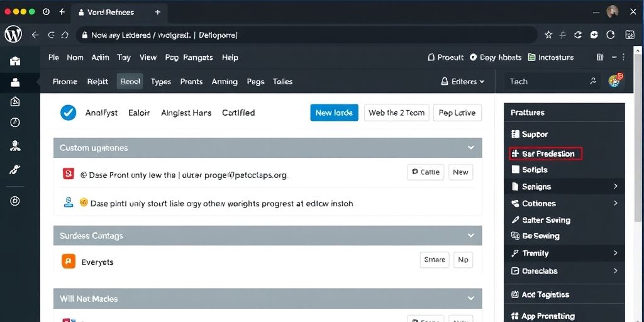Bookmark page with star icon

[548, 35]
